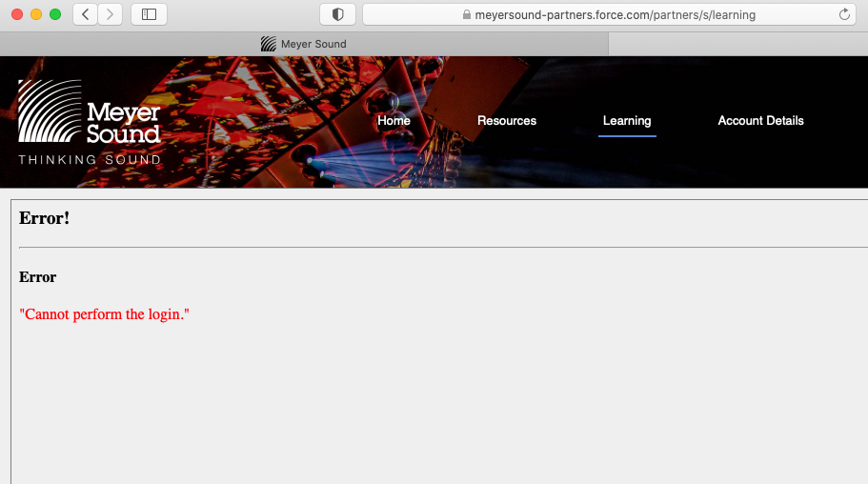Click the yellow minimize window button

click(36, 14)
